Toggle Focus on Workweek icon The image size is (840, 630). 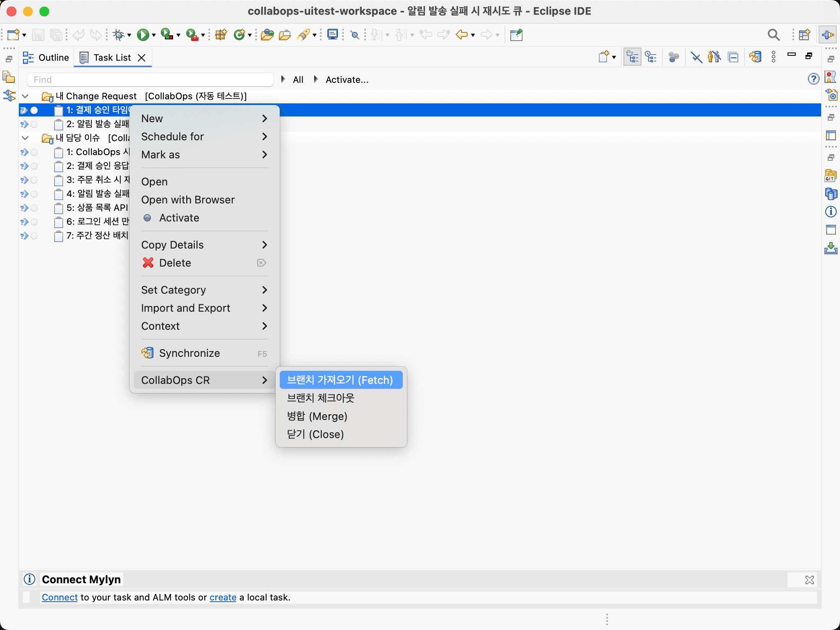tap(674, 57)
